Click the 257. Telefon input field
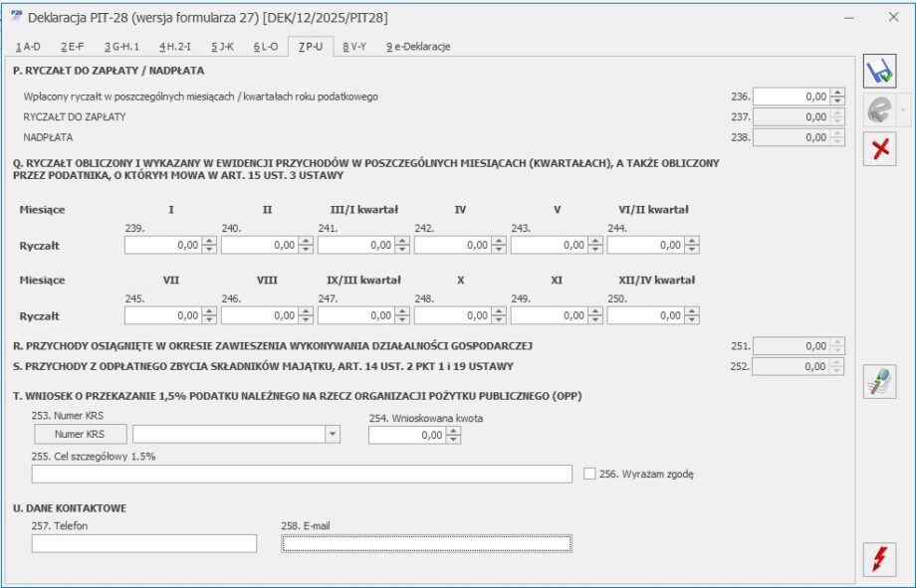The image size is (916, 588). pyautogui.click(x=144, y=543)
